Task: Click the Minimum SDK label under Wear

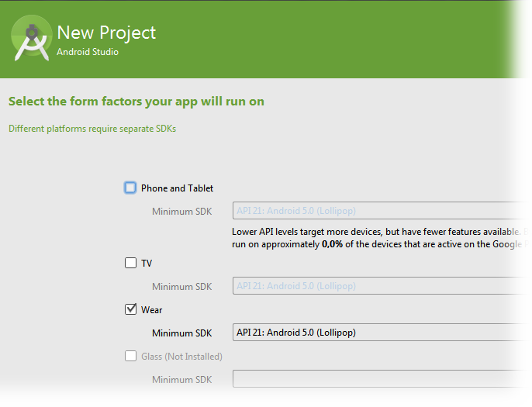Action: (181, 333)
